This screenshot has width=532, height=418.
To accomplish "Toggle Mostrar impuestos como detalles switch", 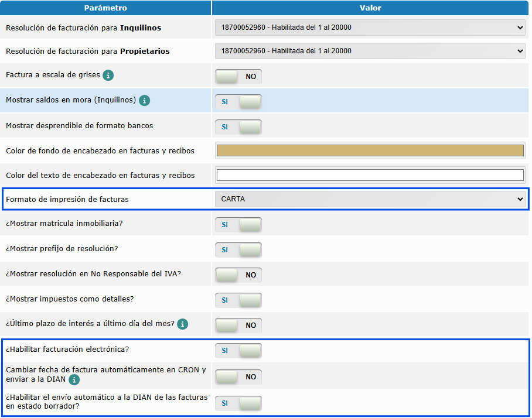I will [238, 300].
